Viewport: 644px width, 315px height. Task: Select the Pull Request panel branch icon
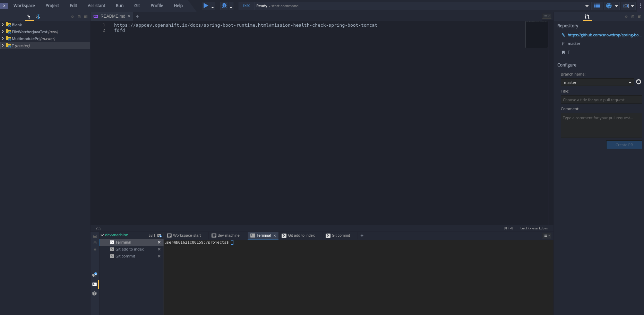pos(587,16)
